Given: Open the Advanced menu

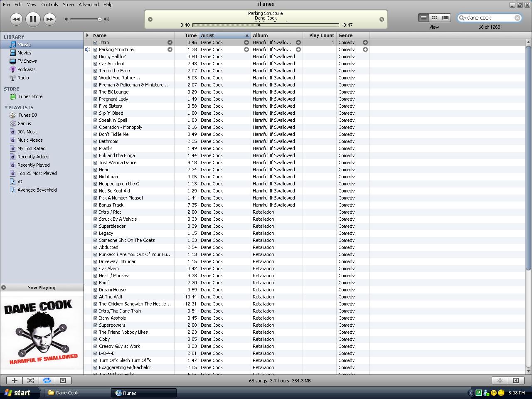Looking at the screenshot, I should [x=89, y=5].
